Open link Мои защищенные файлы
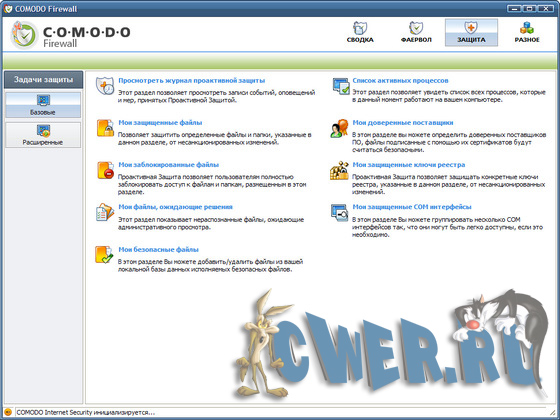The image size is (560, 420). point(160,123)
